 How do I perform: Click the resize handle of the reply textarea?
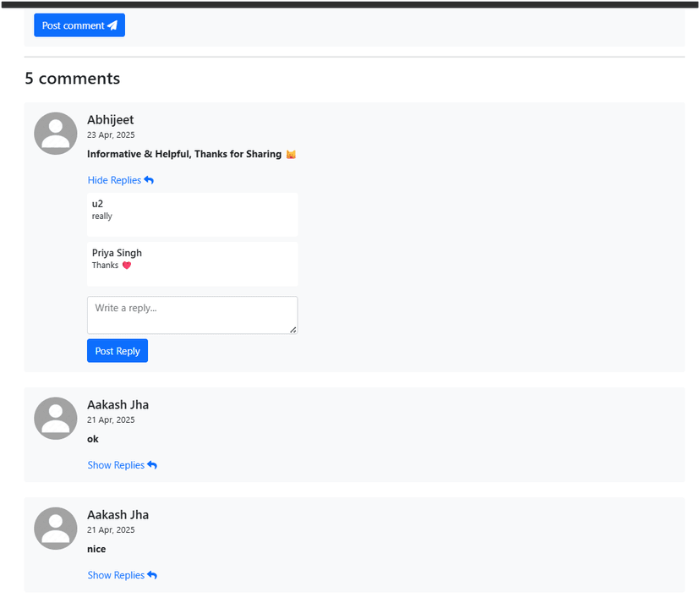[x=293, y=330]
